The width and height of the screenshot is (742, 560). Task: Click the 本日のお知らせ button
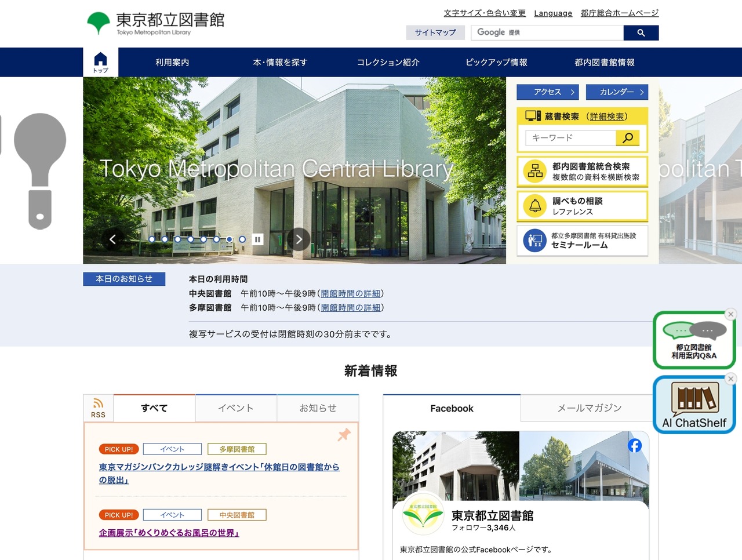click(x=124, y=279)
